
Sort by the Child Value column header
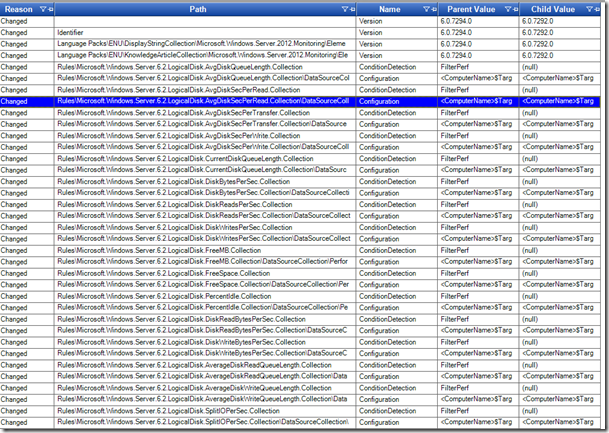(x=553, y=9)
